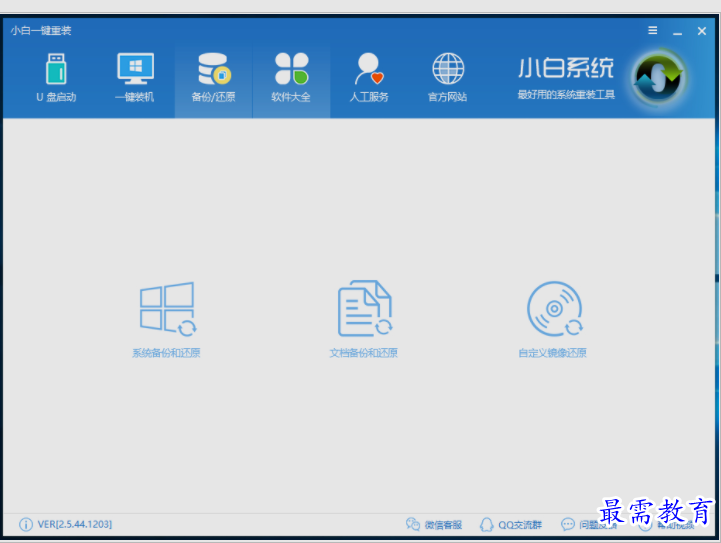Viewport: 721px width, 543px height.
Task: Close the 小白一键重装 window
Action: [x=702, y=31]
